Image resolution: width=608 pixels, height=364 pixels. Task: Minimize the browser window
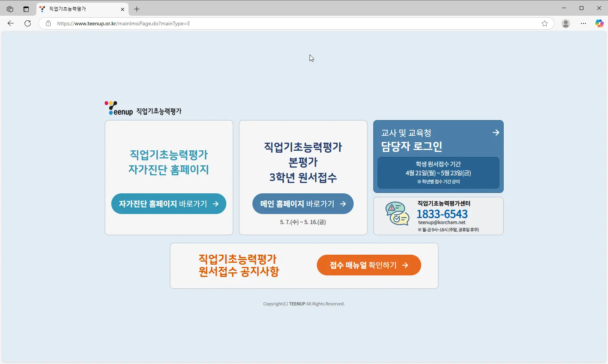pos(564,8)
